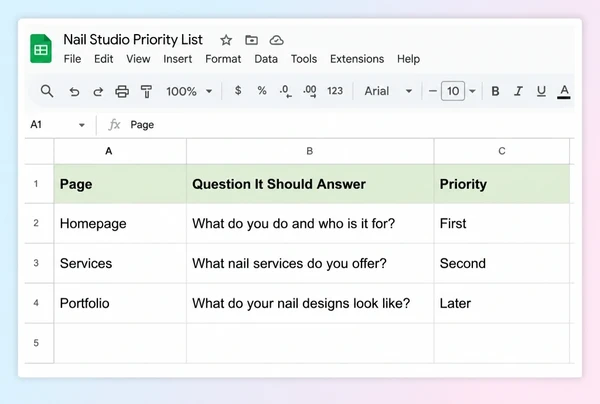The image size is (600, 404).
Task: Open the Arial font dropdown
Action: point(388,91)
